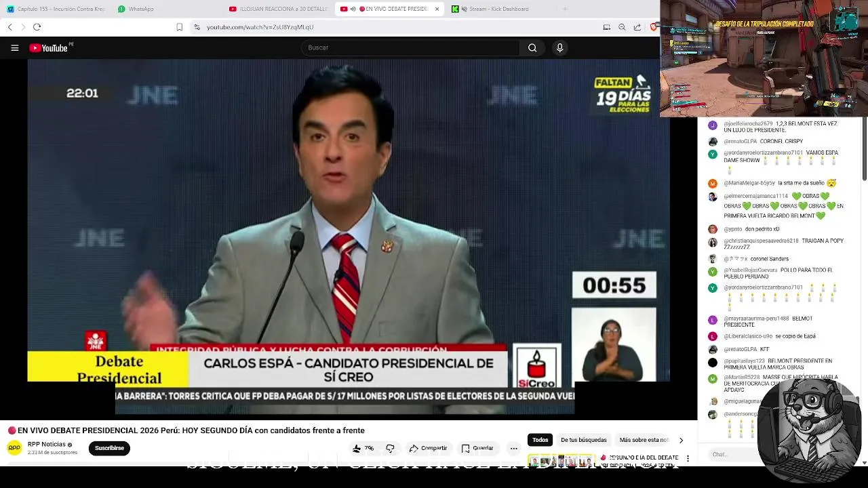
Task: Share page via address bar share icon
Action: [637, 27]
